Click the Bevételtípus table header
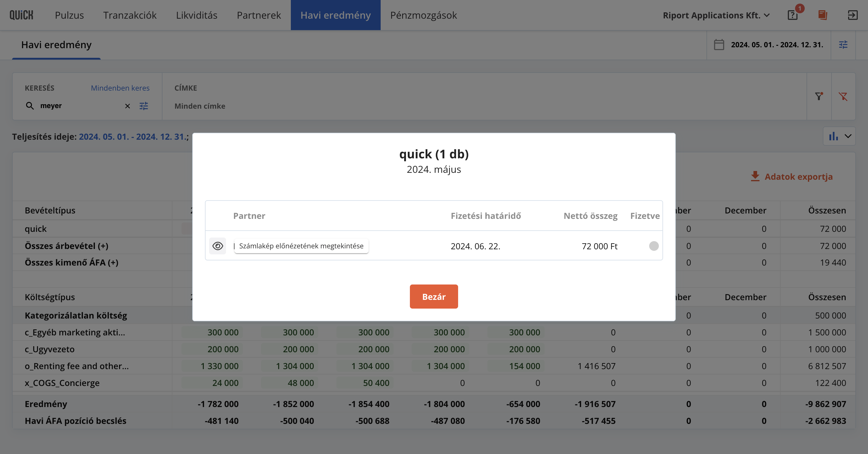Viewport: 868px width, 454px height. click(x=50, y=210)
